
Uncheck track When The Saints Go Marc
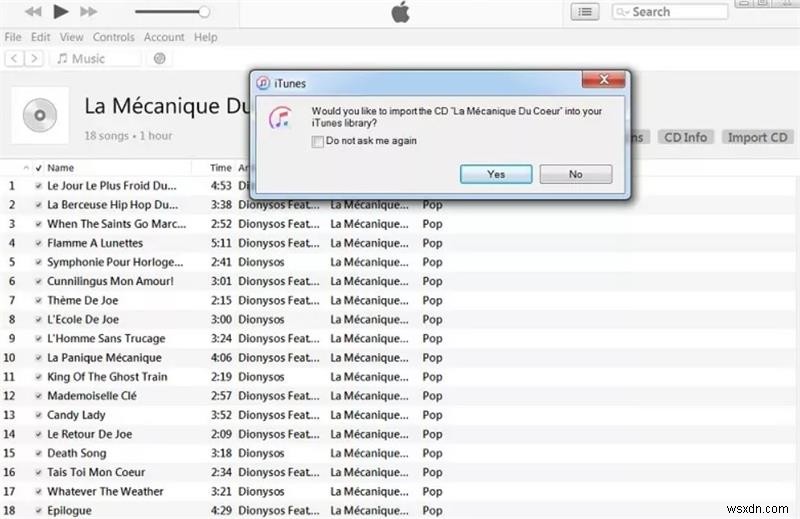[x=38, y=225]
